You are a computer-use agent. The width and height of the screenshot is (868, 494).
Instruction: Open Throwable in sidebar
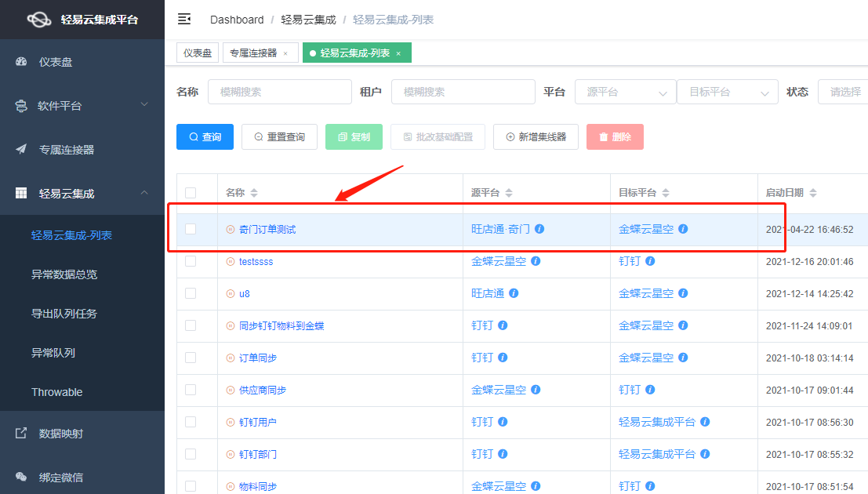tap(82, 392)
